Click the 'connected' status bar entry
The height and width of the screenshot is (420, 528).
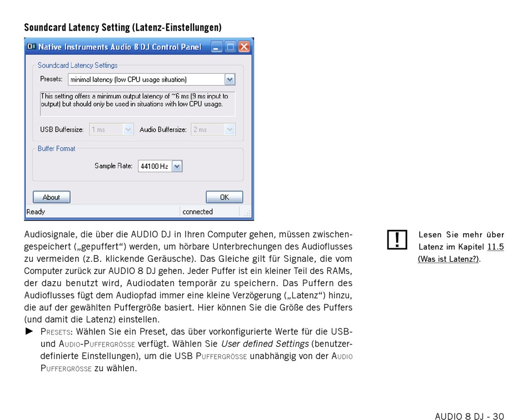pyautogui.click(x=198, y=212)
